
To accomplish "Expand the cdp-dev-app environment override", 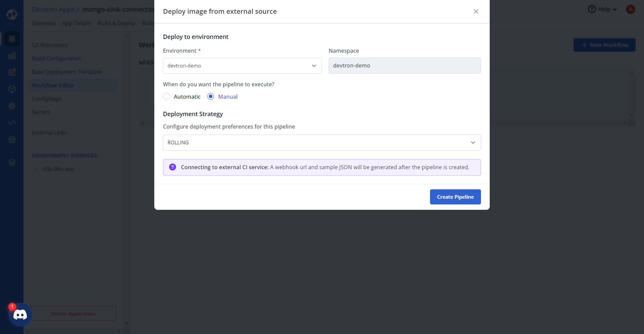I will tap(36, 169).
